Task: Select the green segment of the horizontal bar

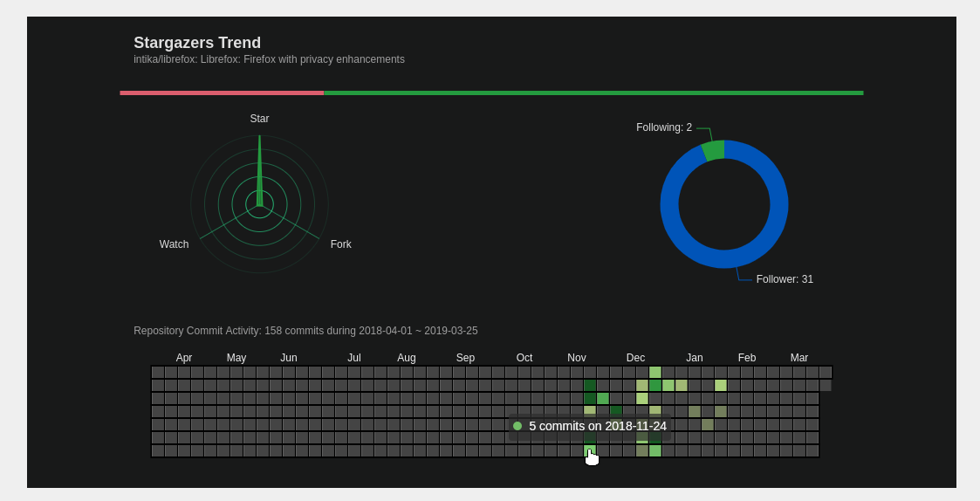Action: (x=593, y=93)
